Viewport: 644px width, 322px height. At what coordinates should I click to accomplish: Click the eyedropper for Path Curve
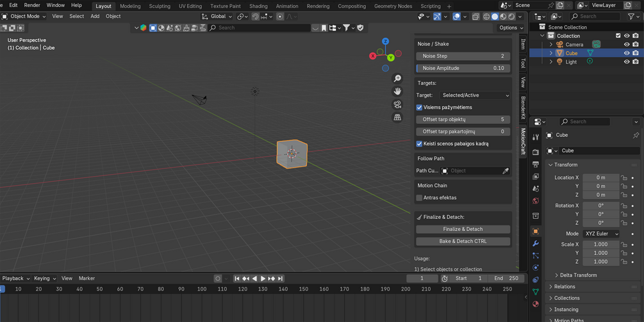click(x=506, y=171)
